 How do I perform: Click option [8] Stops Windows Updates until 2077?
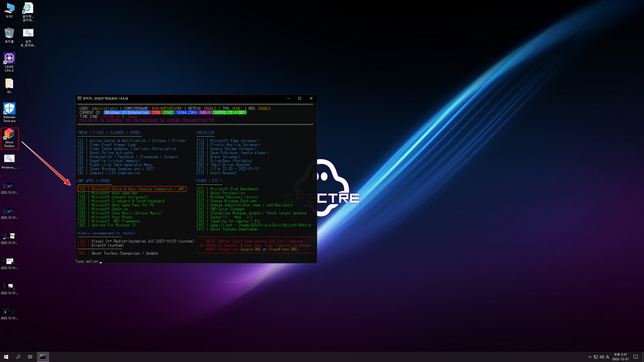pyautogui.click(x=116, y=169)
